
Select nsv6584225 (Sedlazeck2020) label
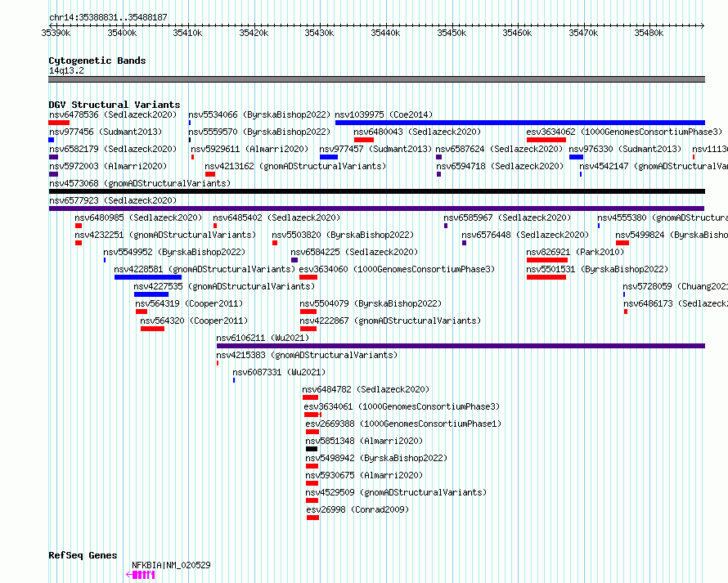click(354, 252)
